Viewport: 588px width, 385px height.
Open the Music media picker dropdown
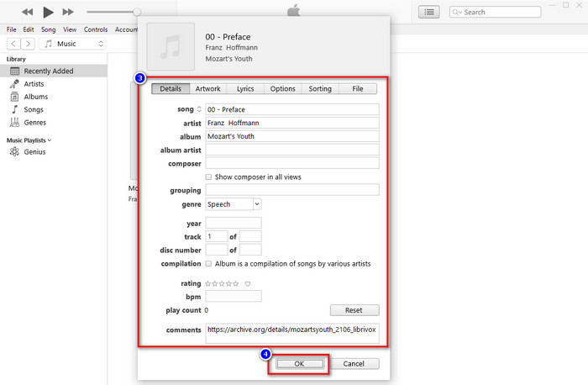[x=72, y=44]
